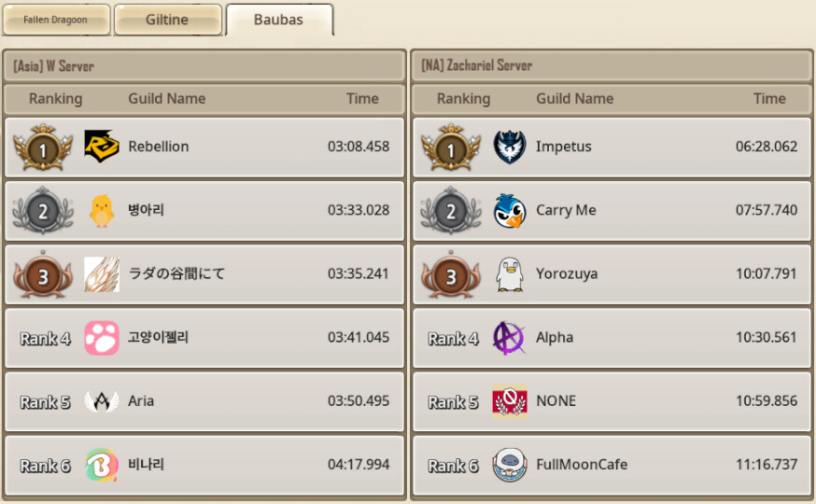
Task: Open the Fallen Dragoon tab
Action: [56, 20]
